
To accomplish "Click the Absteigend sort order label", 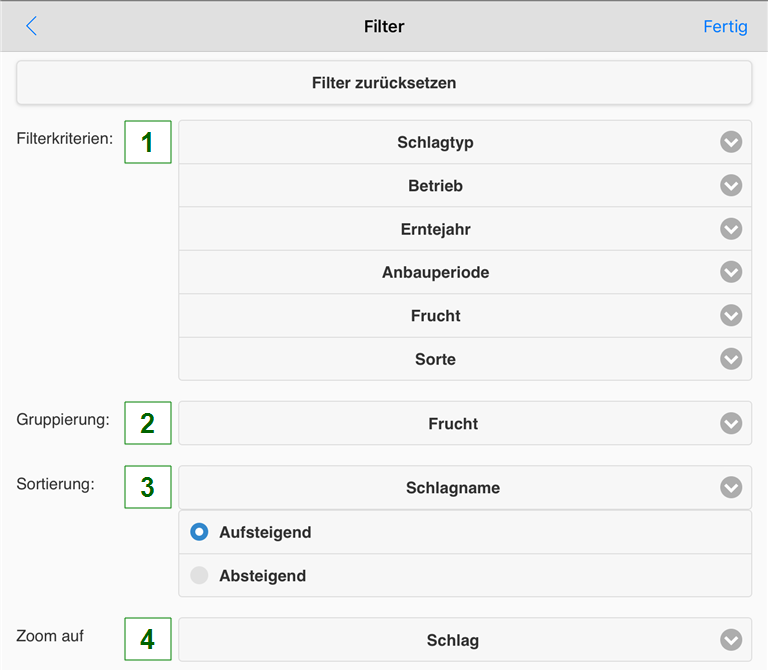I will 263,576.
